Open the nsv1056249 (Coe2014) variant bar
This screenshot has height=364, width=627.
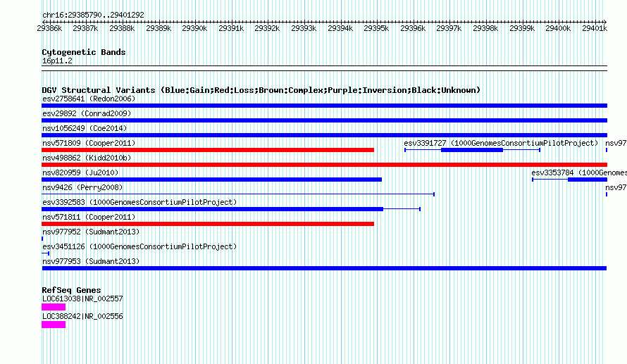pyautogui.click(x=324, y=135)
